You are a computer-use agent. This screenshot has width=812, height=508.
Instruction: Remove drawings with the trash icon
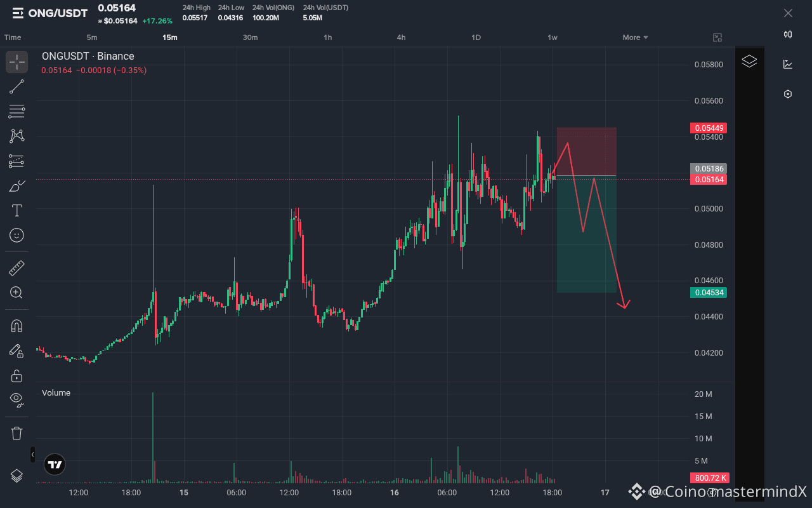click(17, 433)
